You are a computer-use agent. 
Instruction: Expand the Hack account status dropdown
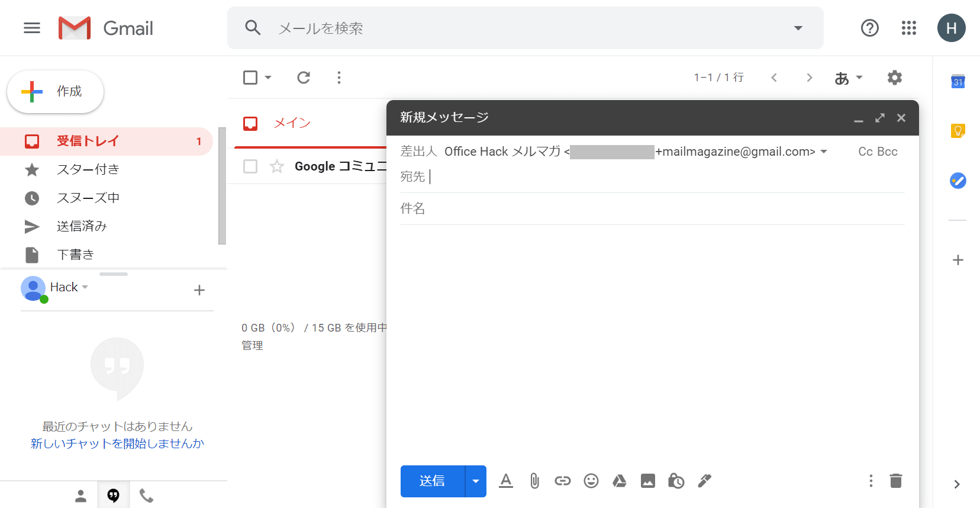click(85, 287)
